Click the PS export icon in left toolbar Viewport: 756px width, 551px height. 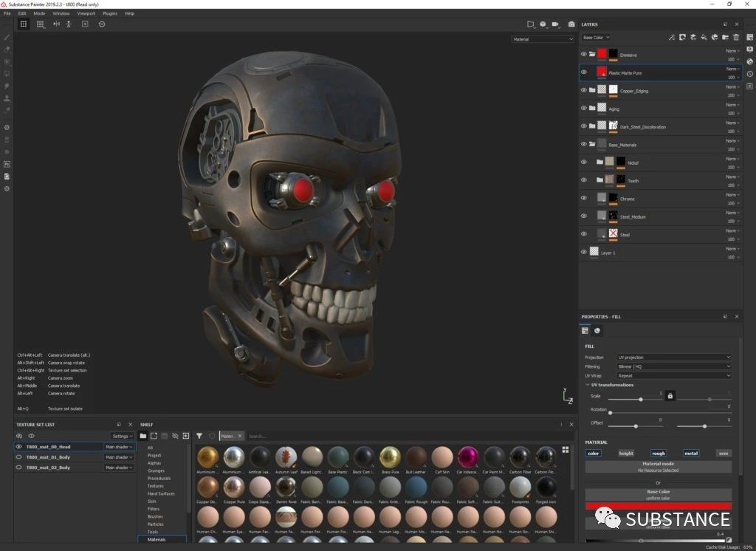click(x=7, y=164)
